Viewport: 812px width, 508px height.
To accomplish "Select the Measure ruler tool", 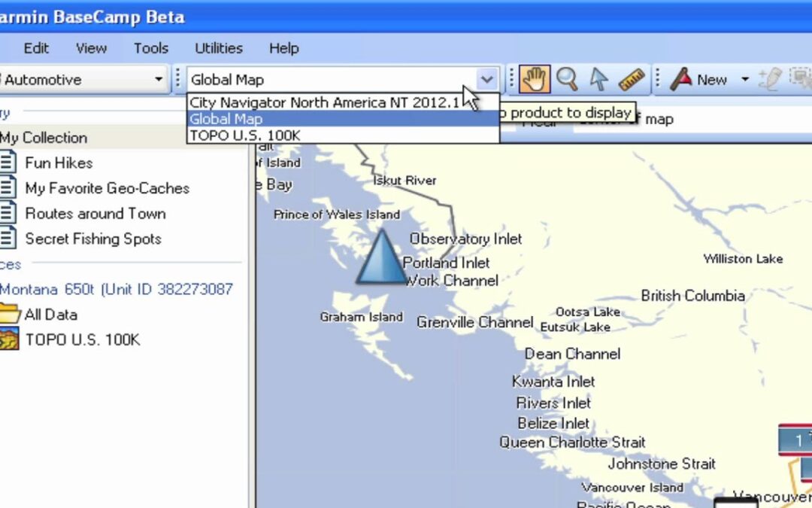I will point(632,79).
